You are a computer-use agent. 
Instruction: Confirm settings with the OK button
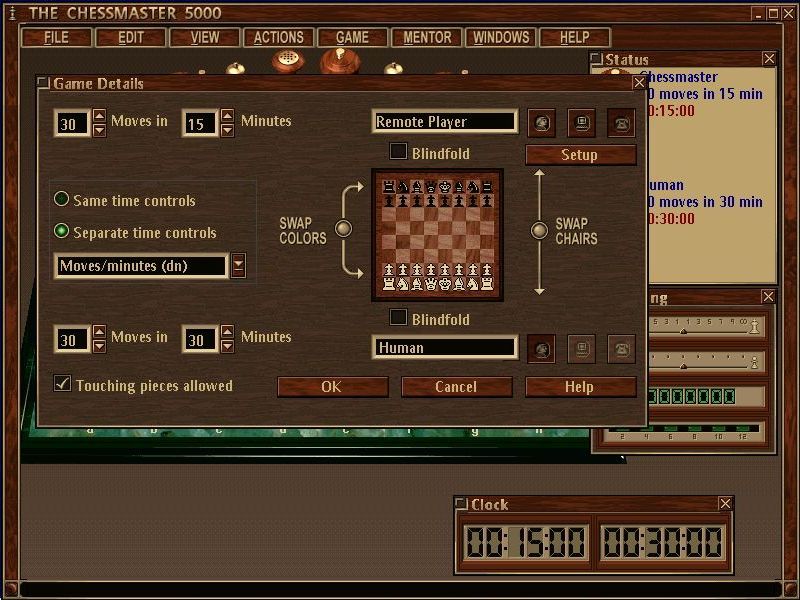click(333, 387)
